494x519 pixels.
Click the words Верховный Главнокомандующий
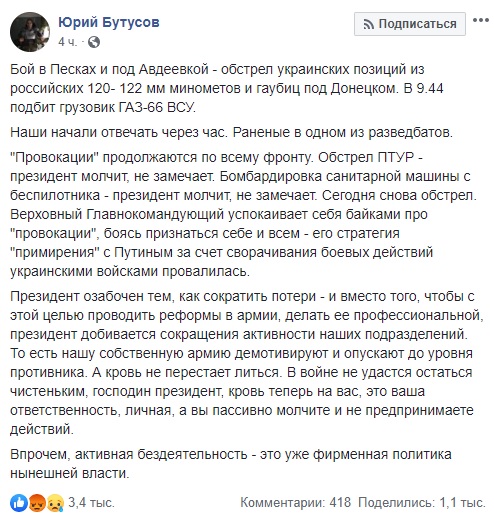(x=117, y=214)
